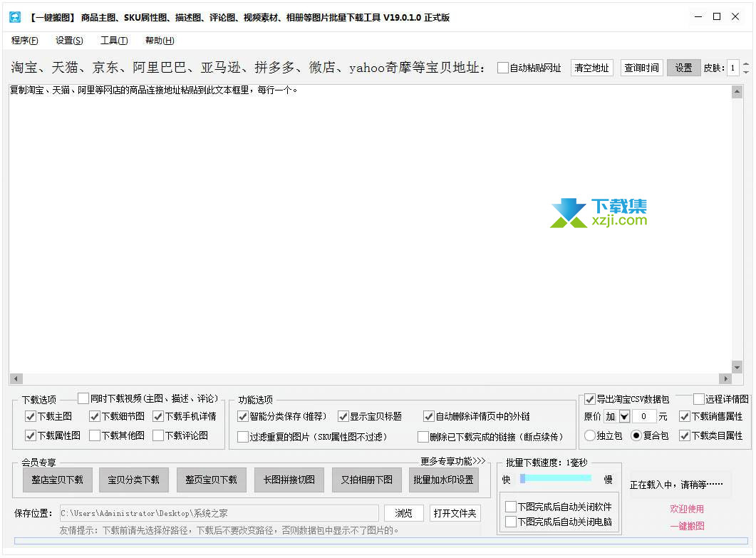Check the 下载评论图 checkbox
Image resolution: width=756 pixels, height=558 pixels.
click(158, 435)
